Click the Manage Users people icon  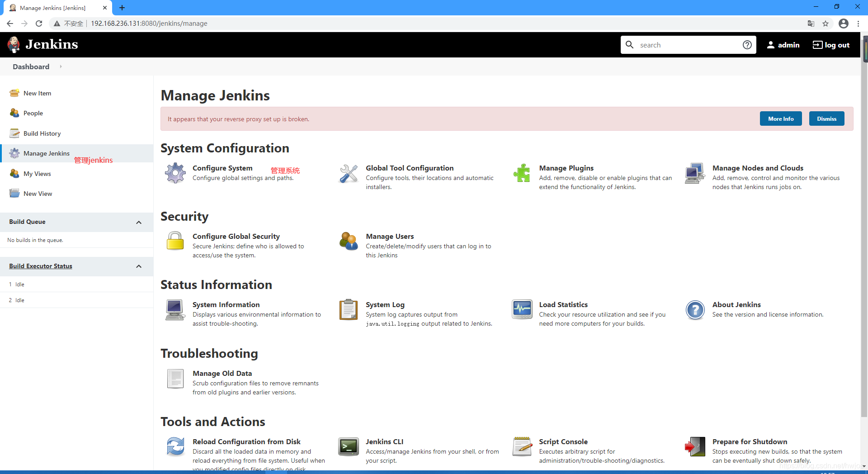(349, 241)
